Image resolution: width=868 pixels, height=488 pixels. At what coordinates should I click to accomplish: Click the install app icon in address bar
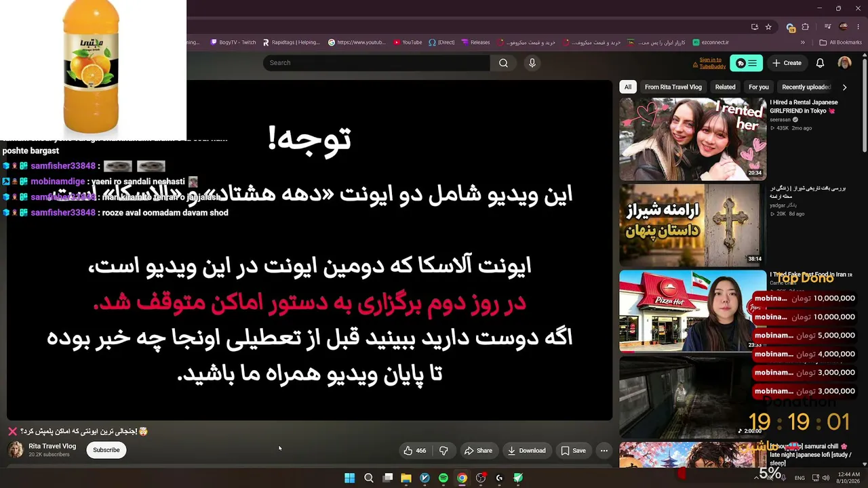(755, 27)
